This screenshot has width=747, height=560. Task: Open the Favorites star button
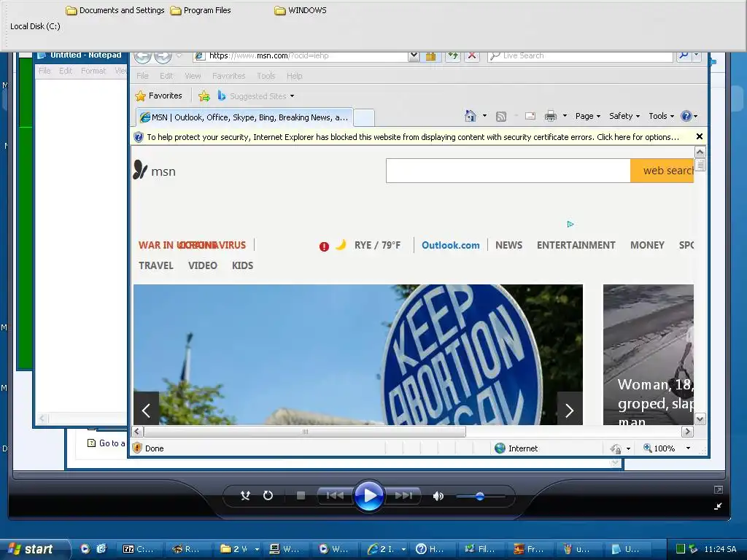[159, 96]
